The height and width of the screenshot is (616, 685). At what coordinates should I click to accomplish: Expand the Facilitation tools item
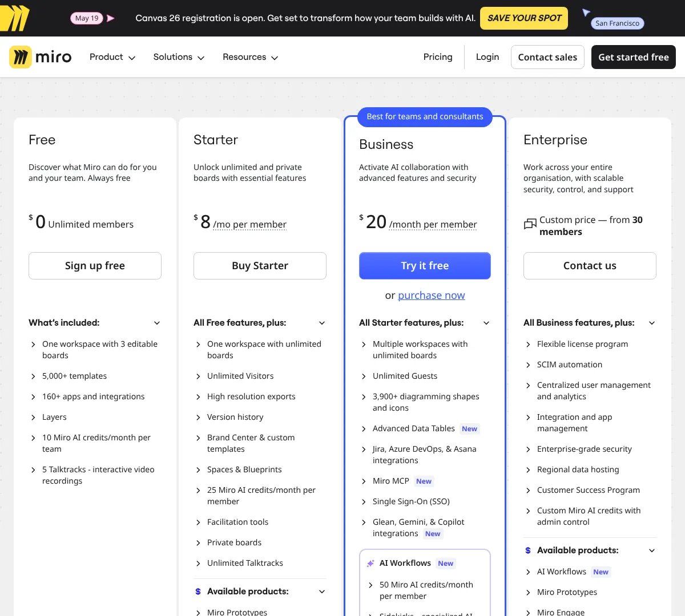click(x=260, y=522)
